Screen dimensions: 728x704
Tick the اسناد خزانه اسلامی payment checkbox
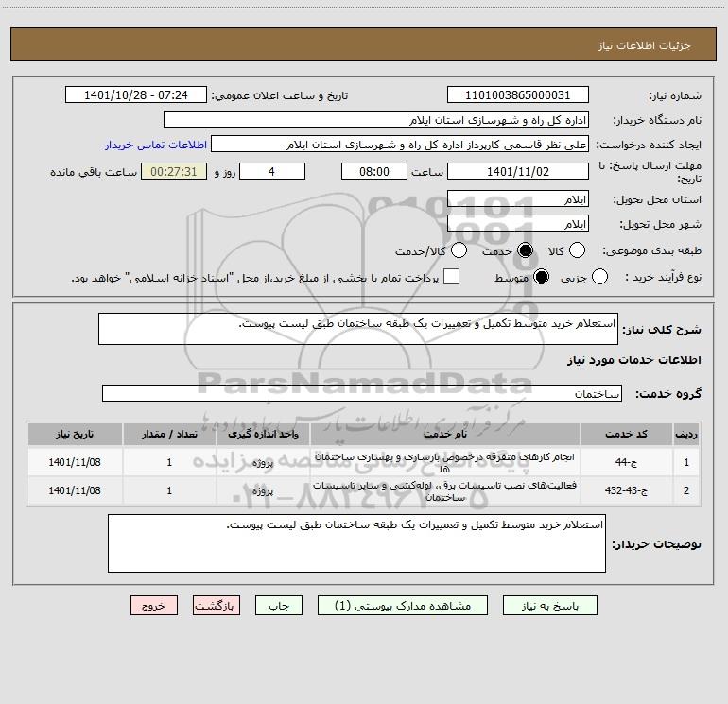pos(451,277)
